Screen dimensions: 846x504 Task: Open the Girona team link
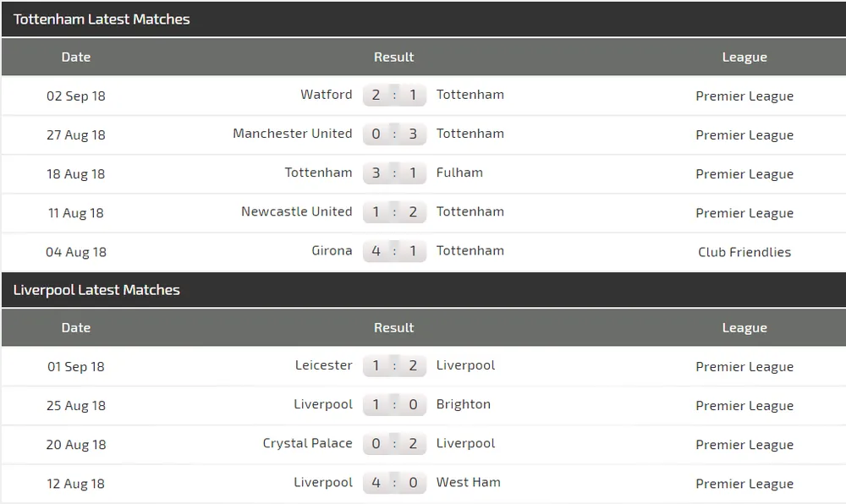point(330,250)
